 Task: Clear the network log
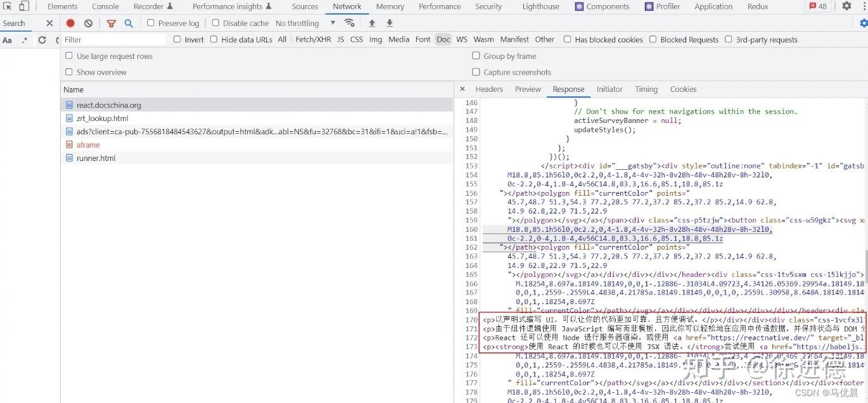pos(88,23)
